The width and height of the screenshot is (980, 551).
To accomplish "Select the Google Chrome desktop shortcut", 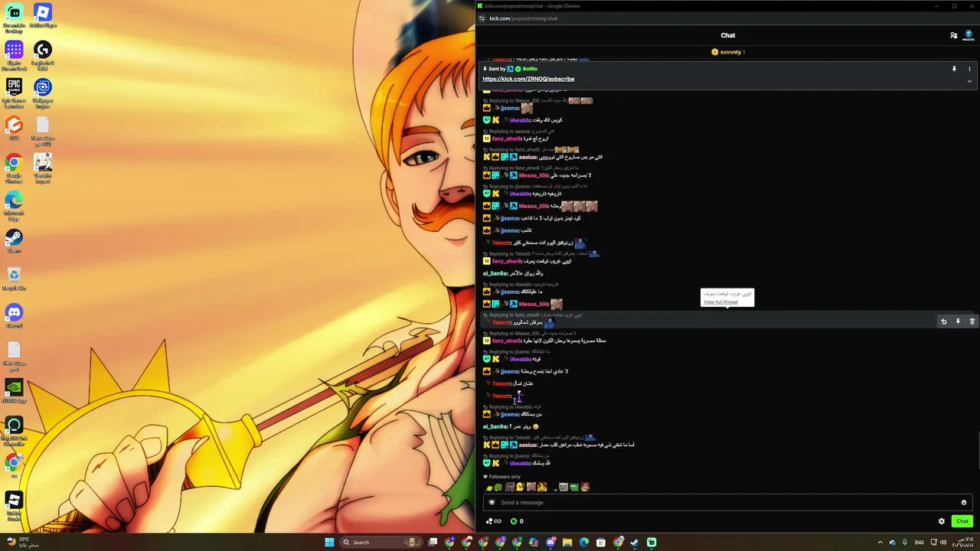I will 14,168.
